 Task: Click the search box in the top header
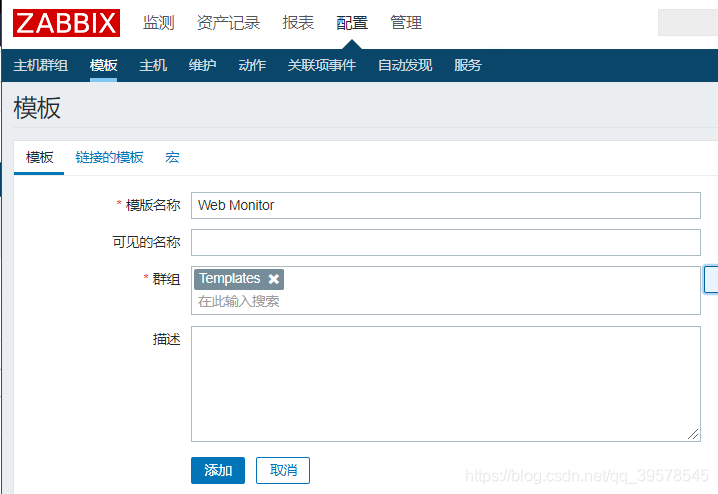tap(688, 22)
